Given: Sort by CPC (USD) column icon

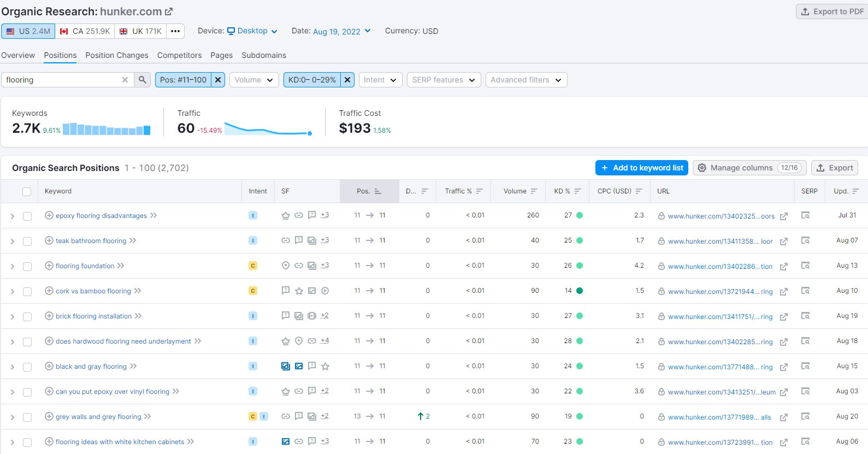Looking at the screenshot, I should (639, 191).
